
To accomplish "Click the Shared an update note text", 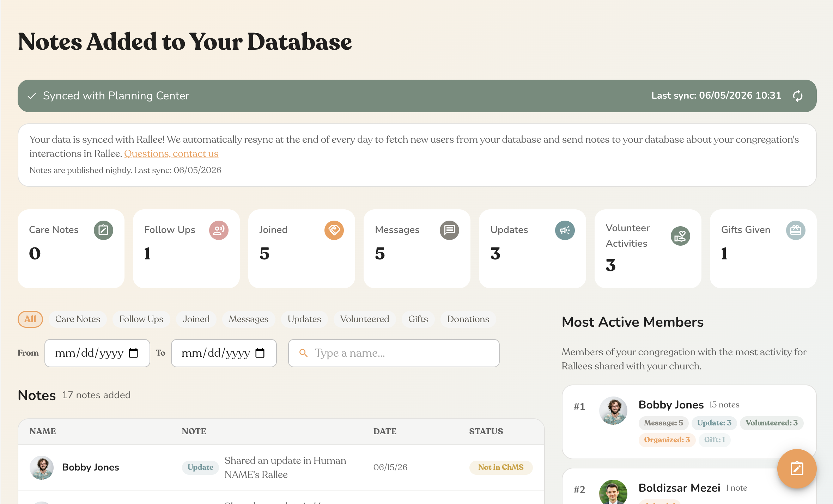I will 285,467.
